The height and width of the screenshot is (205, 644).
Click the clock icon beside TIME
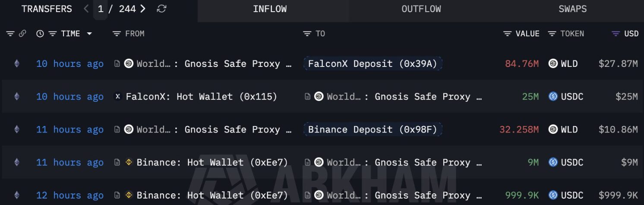click(40, 34)
